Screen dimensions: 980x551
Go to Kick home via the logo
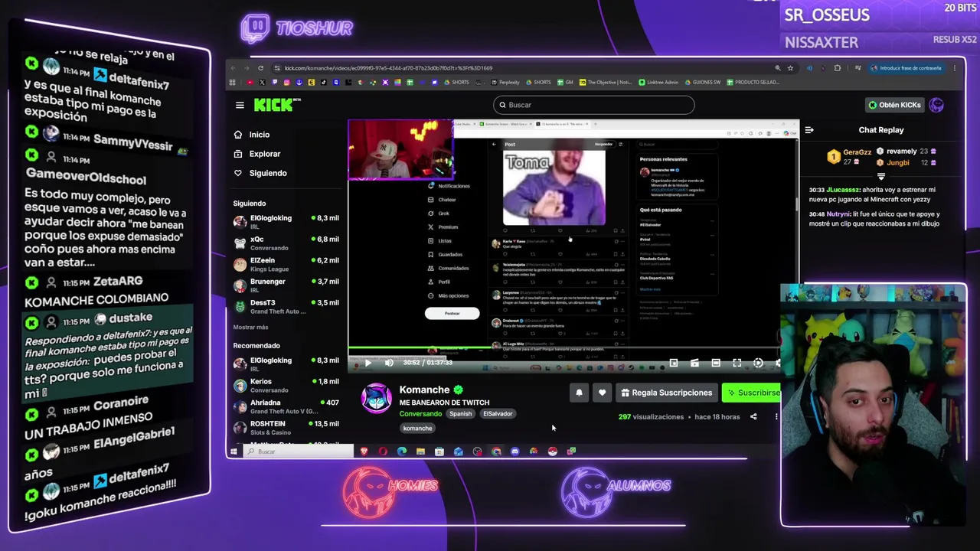click(x=277, y=105)
